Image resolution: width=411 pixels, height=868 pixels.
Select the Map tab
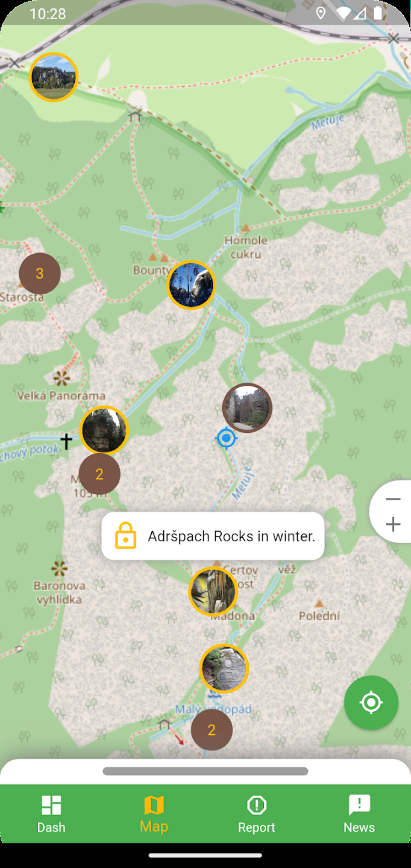[x=154, y=814]
